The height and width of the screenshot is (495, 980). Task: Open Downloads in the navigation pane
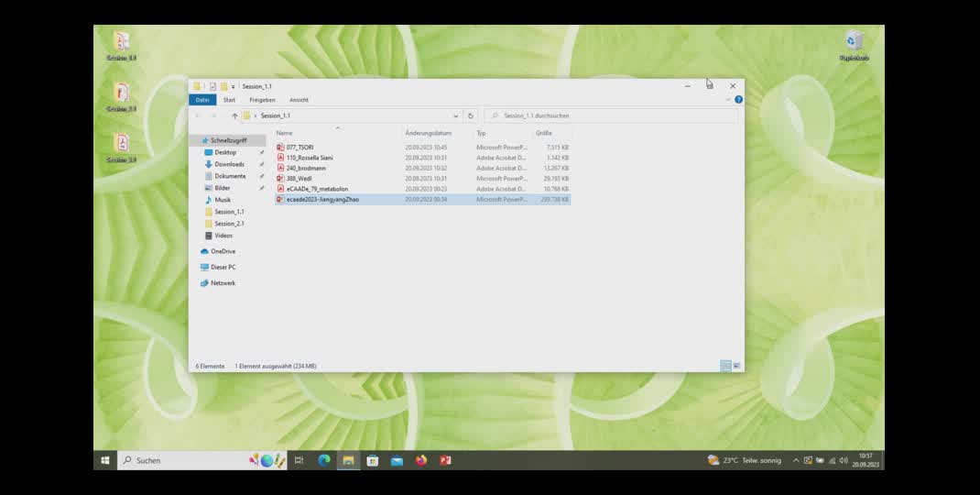pos(229,164)
